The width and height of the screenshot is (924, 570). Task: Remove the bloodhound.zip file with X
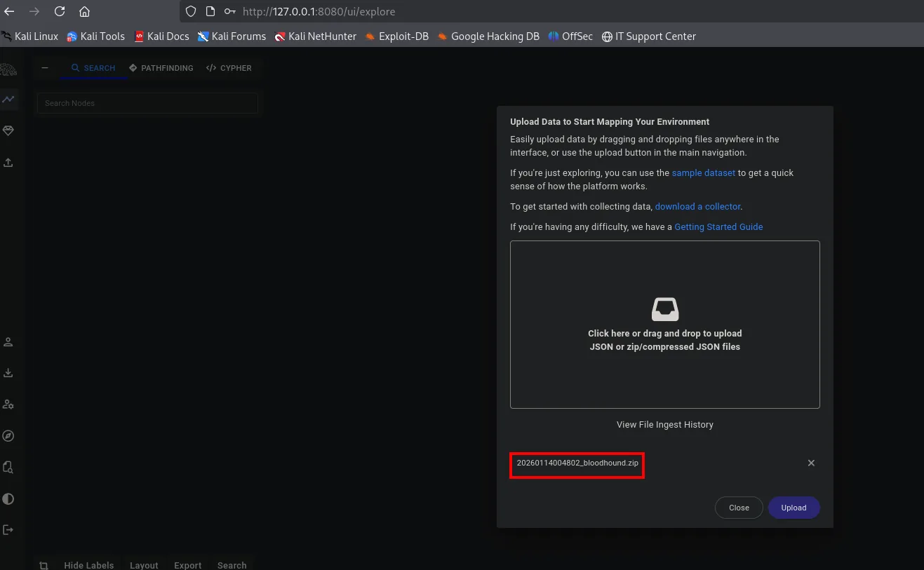pos(811,463)
